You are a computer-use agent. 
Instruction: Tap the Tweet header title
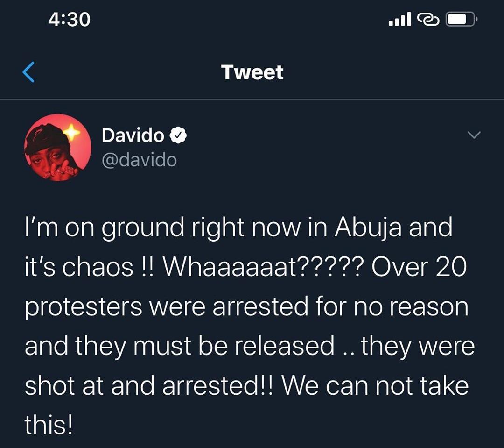pyautogui.click(x=252, y=72)
